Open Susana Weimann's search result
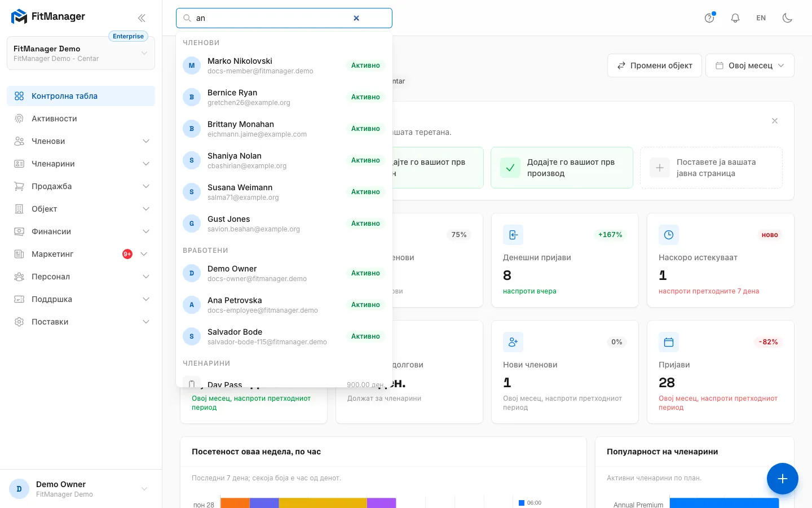This screenshot has height=508, width=812. pos(284,192)
